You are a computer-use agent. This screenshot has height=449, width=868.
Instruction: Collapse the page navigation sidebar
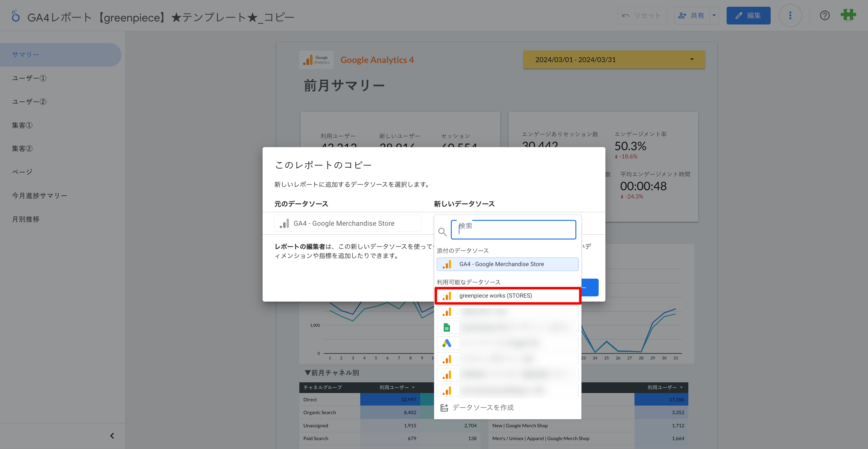click(x=112, y=436)
